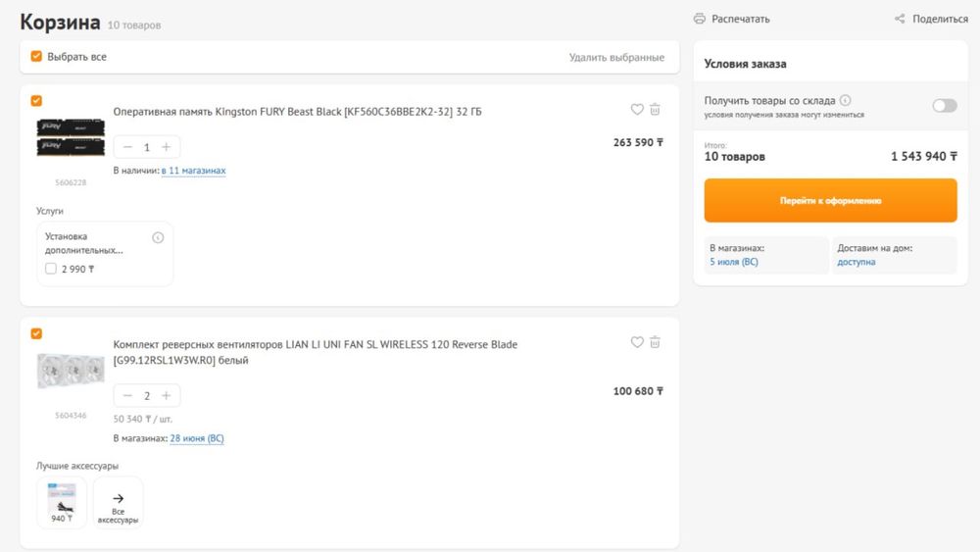Viewport: 980px width, 552px height.
Task: Increase LIAN LI fan quantity with plus
Action: click(x=167, y=396)
